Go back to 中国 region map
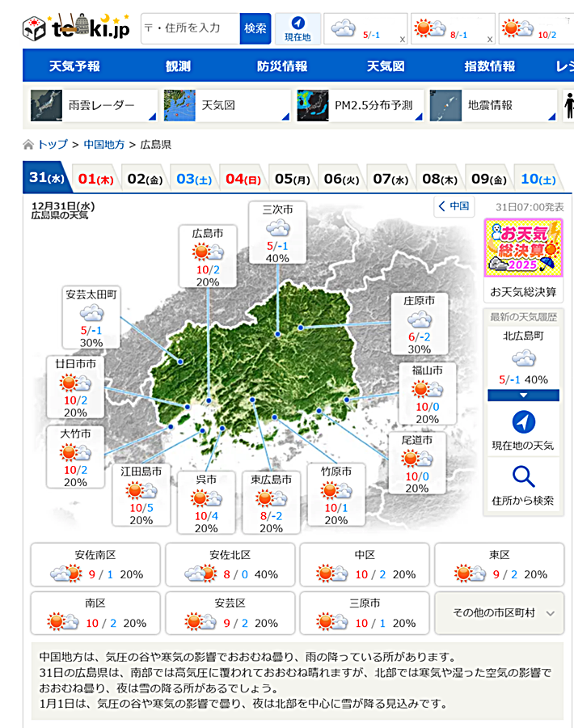This screenshot has width=574, height=728. (454, 205)
